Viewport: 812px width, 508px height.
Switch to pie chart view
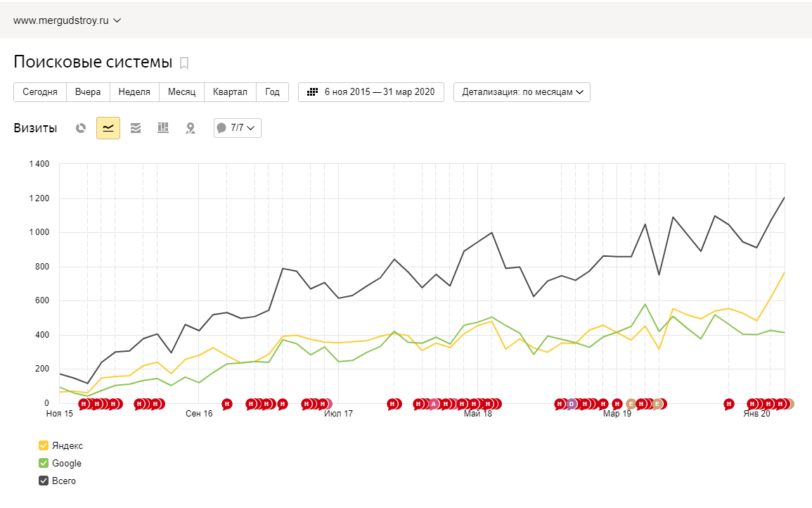(81, 128)
